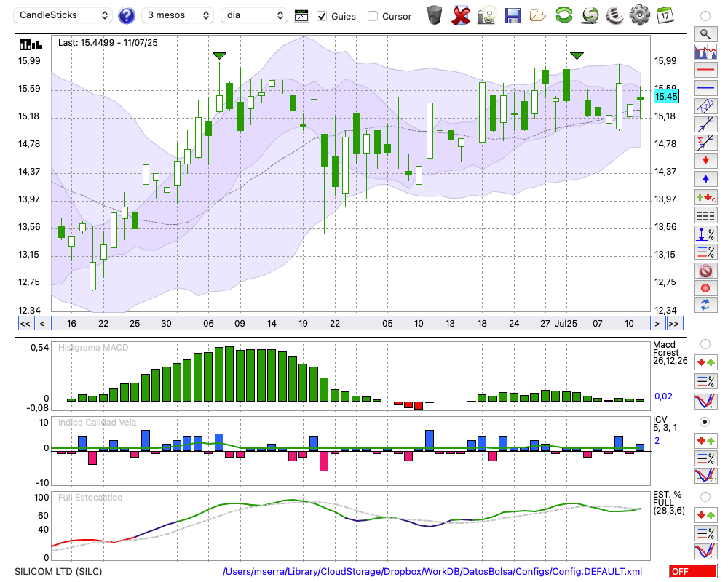
Task: Click the red-green arrows icon beside Histograma MACD
Action: [705, 362]
